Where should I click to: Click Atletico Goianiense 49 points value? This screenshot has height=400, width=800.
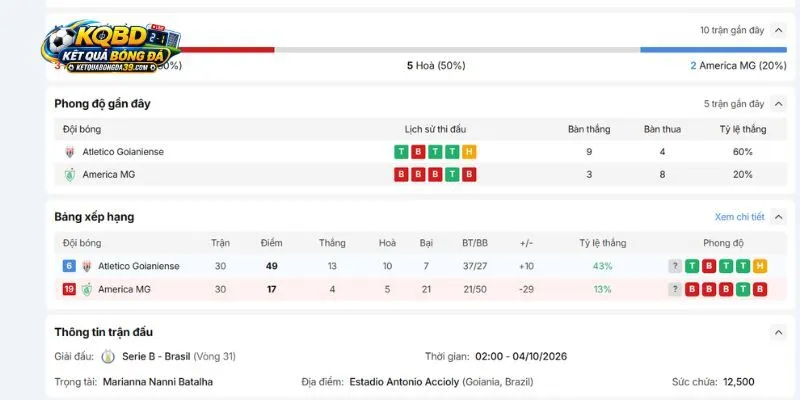[271, 266]
